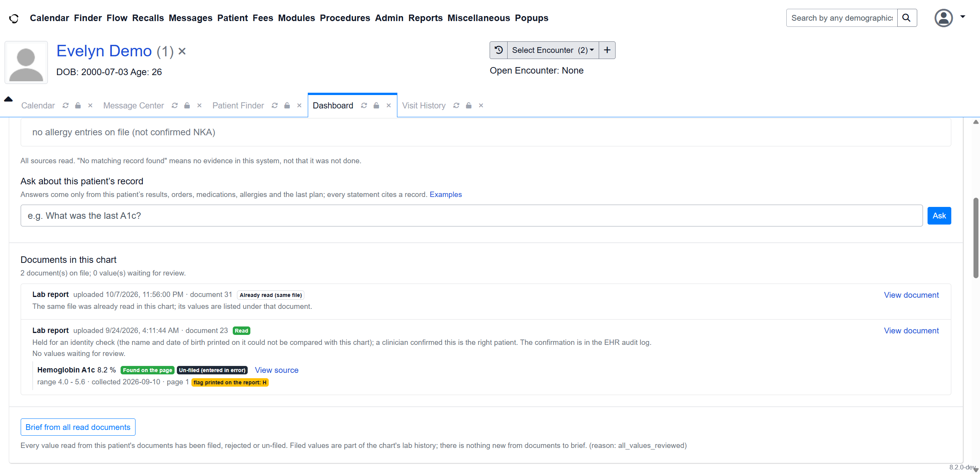Screen dimensions: 980x474
Task: Open the Select Encounter dropdown
Action: [x=553, y=50]
